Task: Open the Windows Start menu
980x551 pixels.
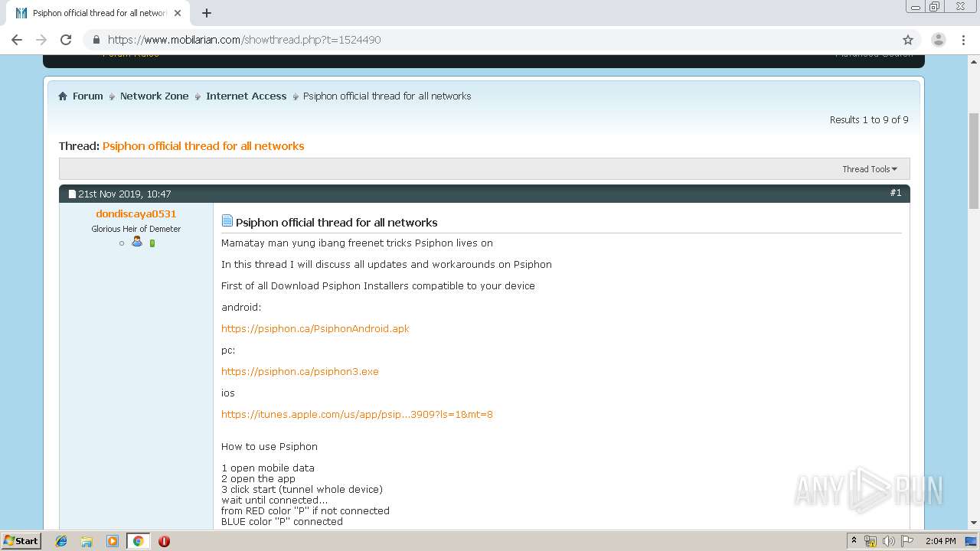Action: [21, 541]
